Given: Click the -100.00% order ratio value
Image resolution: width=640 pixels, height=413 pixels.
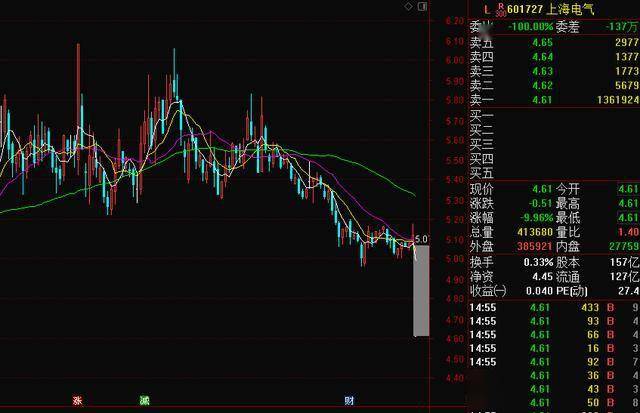Looking at the screenshot, I should point(530,27).
